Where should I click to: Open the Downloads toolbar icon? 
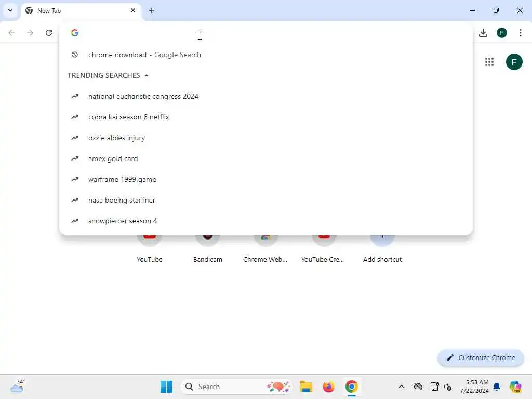483,33
